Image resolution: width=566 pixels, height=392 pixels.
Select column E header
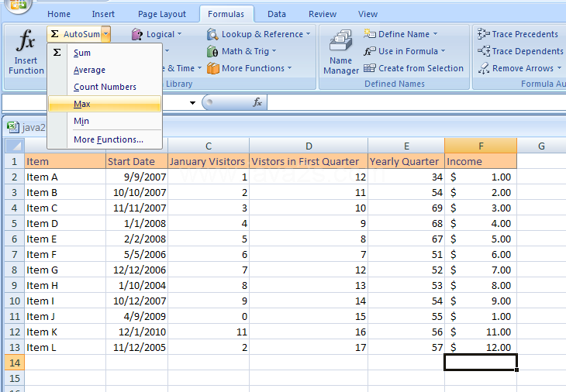406,146
